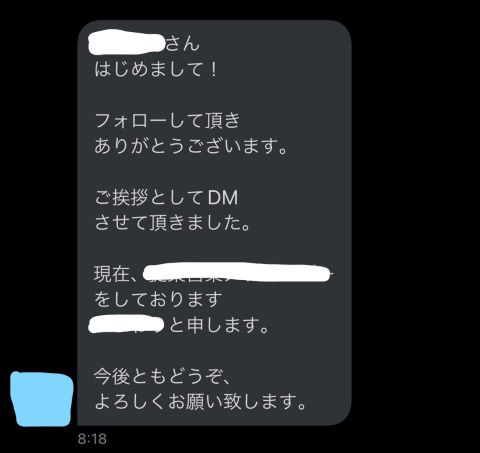Click the ご挨拶として text

point(149,197)
